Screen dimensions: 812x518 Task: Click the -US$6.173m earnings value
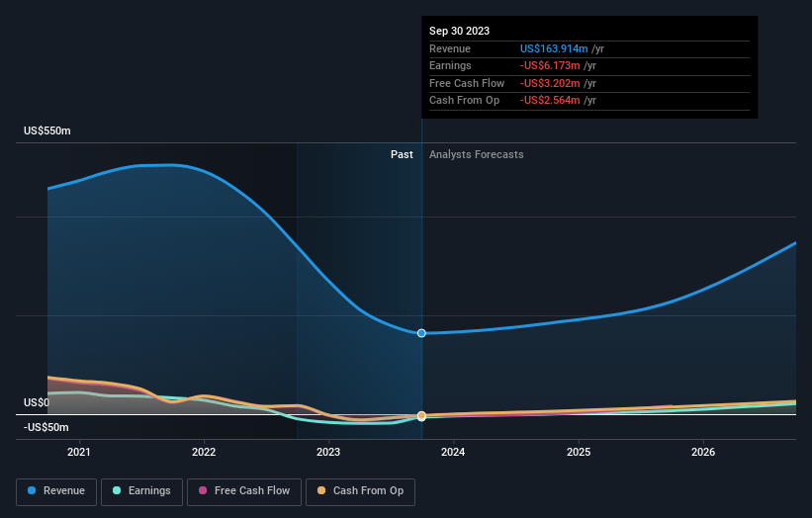(x=550, y=65)
